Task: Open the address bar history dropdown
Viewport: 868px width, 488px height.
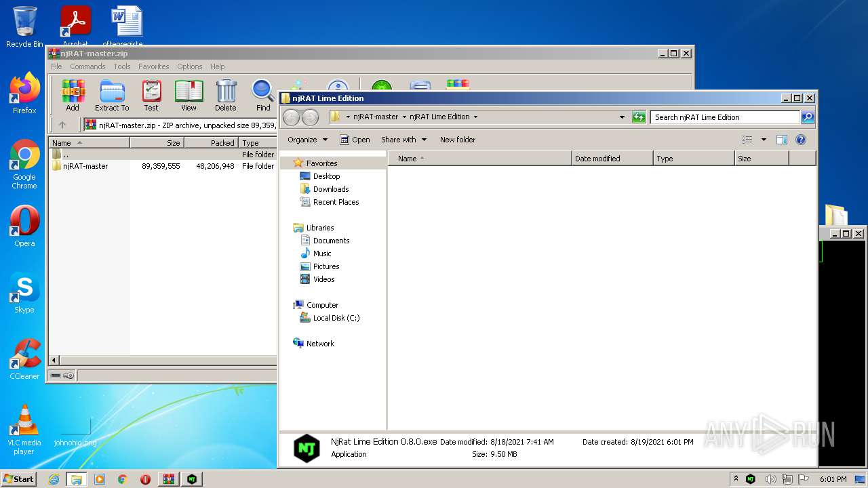Action: [622, 117]
